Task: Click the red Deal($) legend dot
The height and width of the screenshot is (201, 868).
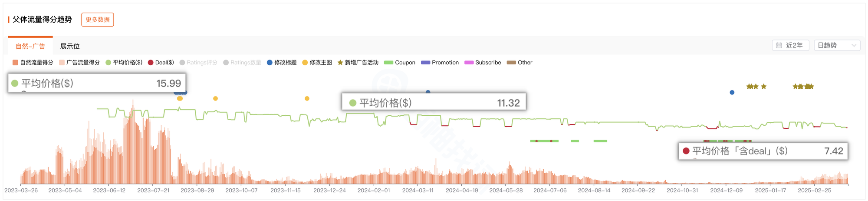Action: coord(151,63)
